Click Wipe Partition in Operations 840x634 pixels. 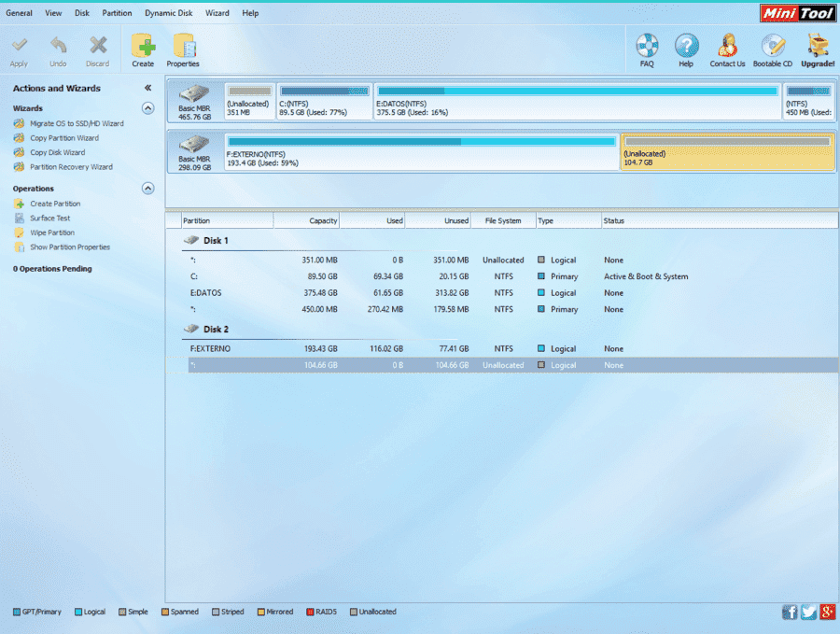coord(52,232)
